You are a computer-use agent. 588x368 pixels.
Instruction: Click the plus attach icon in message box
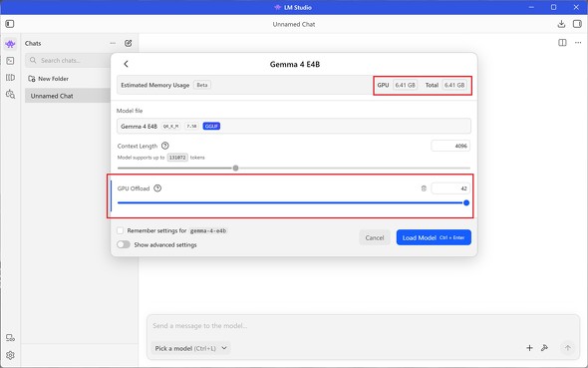pyautogui.click(x=529, y=348)
